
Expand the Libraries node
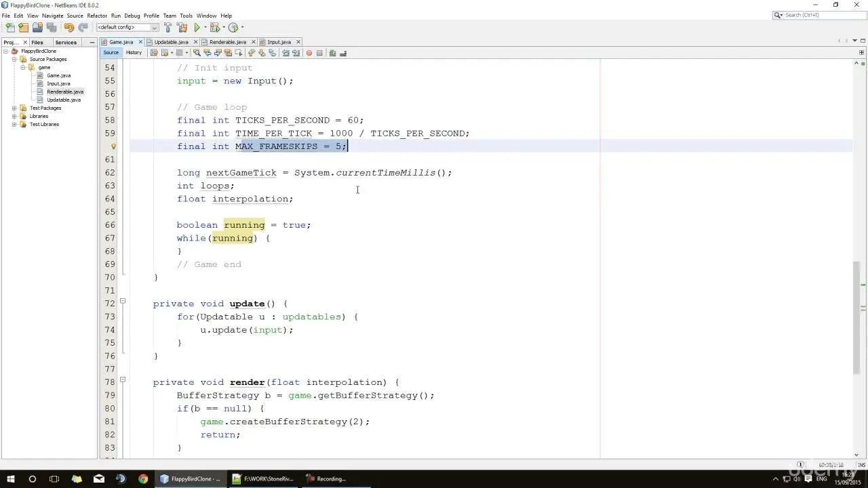(x=14, y=116)
